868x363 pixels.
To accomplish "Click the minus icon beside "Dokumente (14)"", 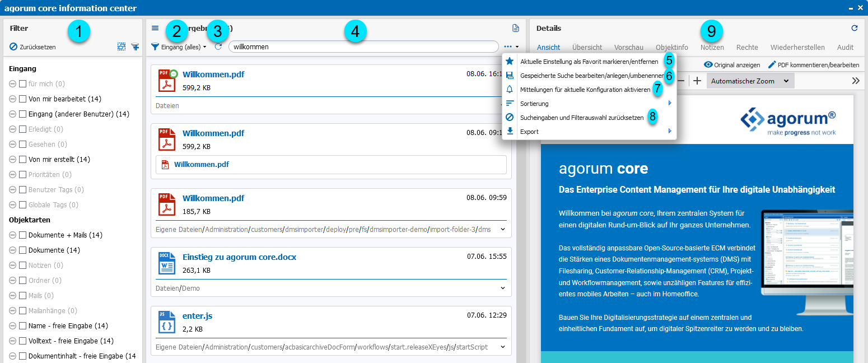I will point(13,250).
